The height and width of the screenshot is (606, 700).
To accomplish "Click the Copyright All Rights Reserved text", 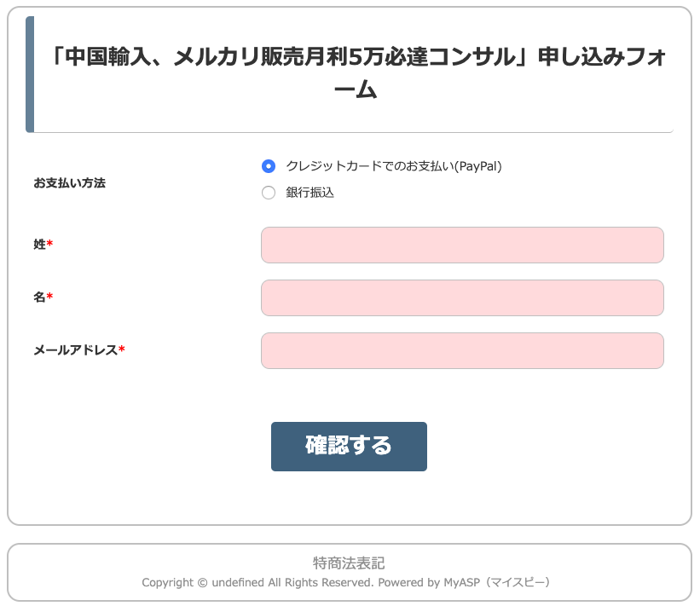I will (257, 583).
